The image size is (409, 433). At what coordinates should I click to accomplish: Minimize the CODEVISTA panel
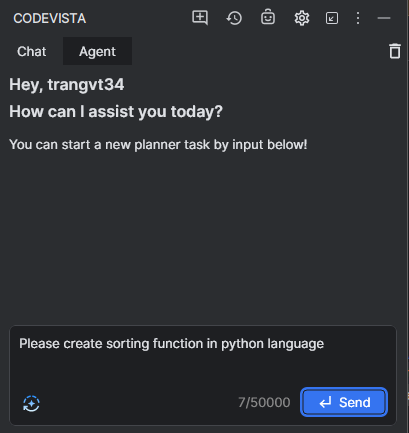pos(384,18)
